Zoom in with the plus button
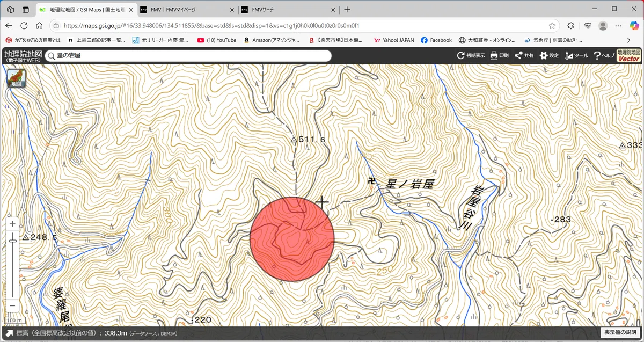 coord(13,224)
